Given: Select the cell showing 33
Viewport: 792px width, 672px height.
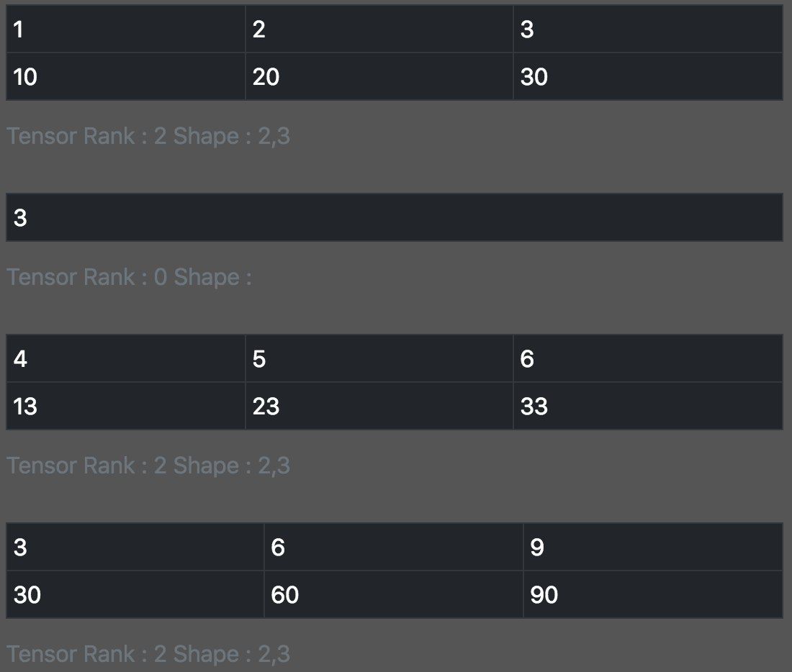Looking at the screenshot, I should point(648,406).
